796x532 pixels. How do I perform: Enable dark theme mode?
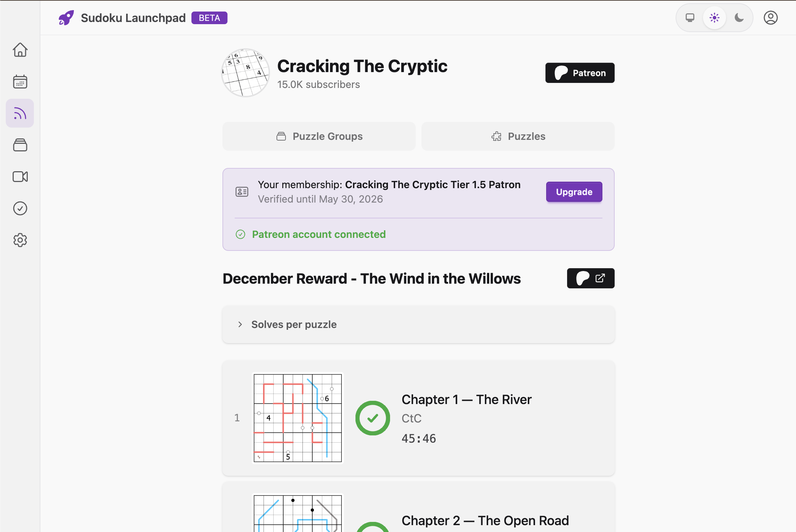(x=739, y=17)
